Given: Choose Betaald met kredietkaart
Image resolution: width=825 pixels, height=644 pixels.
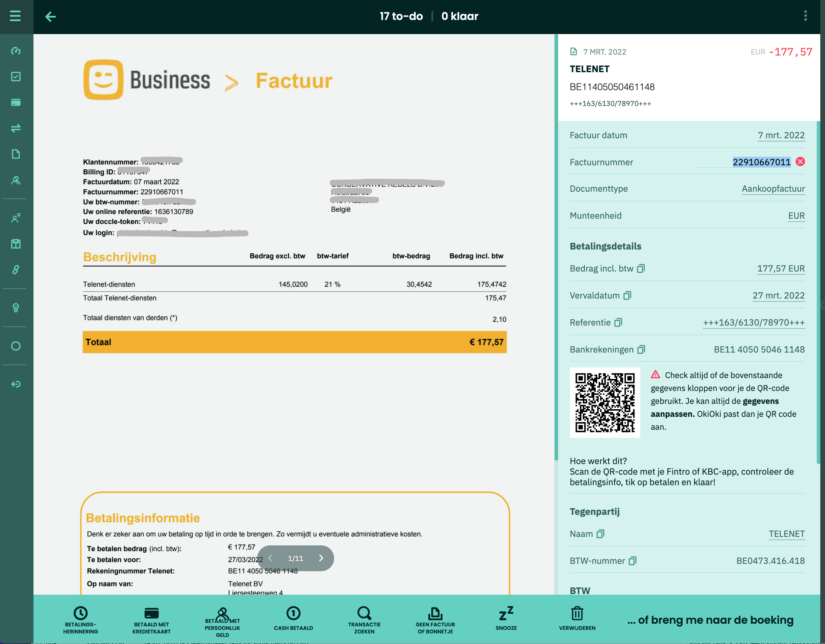Looking at the screenshot, I should tap(151, 620).
